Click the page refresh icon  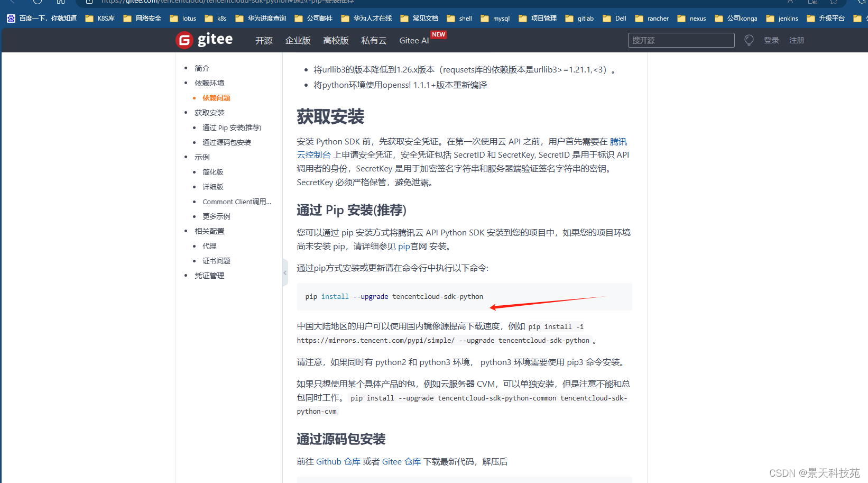coord(37,2)
